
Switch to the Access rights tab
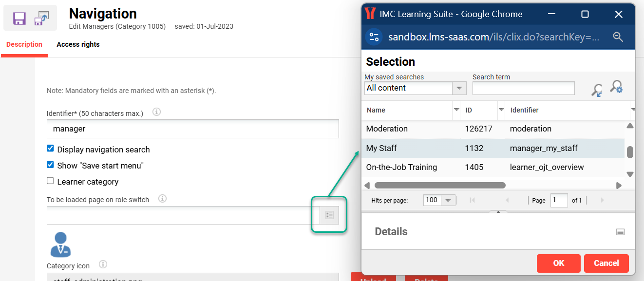click(x=78, y=44)
